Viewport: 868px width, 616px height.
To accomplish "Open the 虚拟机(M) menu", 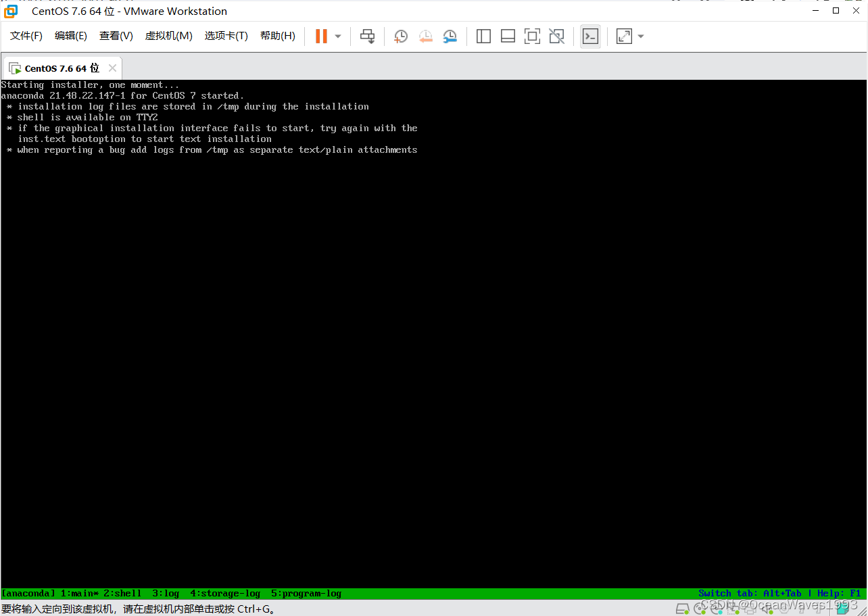I will point(169,36).
